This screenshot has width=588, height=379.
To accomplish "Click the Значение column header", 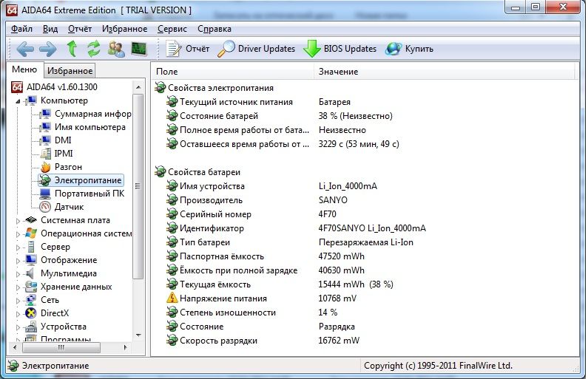I will tap(444, 72).
